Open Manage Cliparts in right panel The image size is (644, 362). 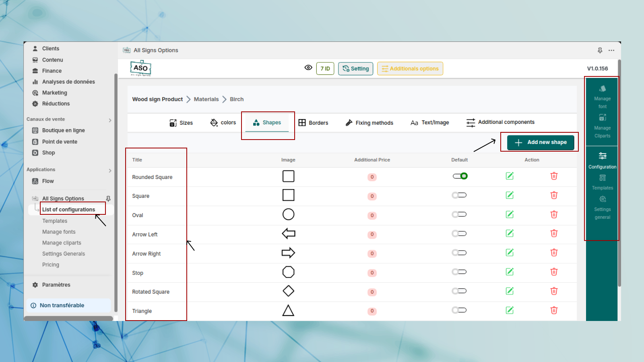(x=602, y=126)
